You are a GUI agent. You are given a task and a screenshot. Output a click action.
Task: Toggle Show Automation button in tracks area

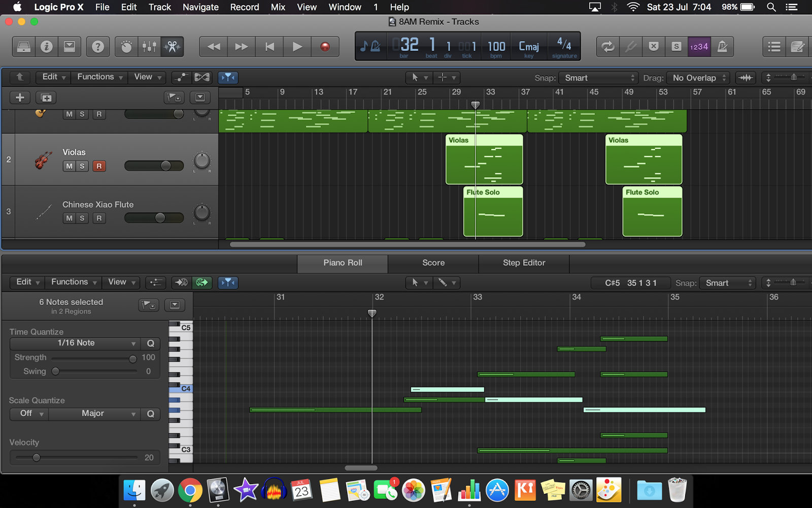pyautogui.click(x=181, y=77)
